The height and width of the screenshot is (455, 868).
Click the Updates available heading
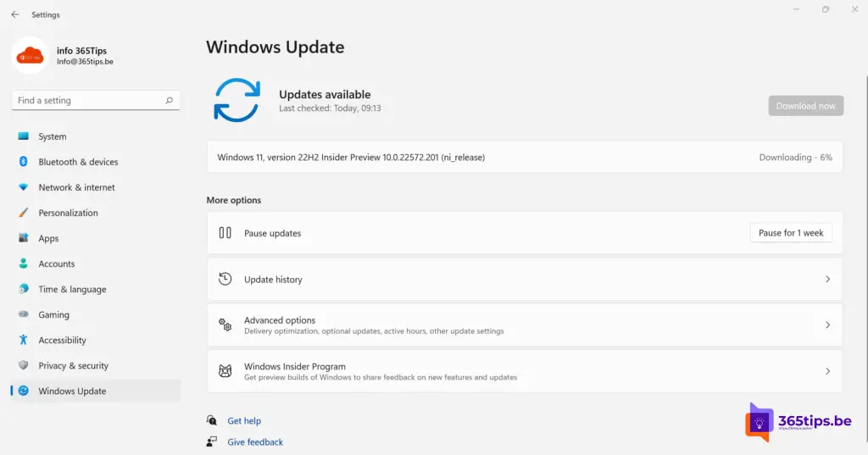[x=325, y=94]
